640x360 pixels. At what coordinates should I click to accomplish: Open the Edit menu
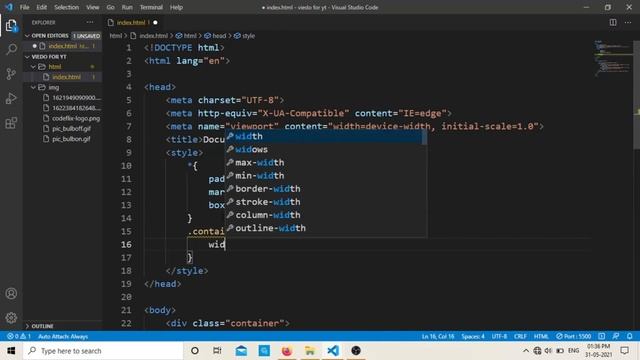click(x=41, y=7)
